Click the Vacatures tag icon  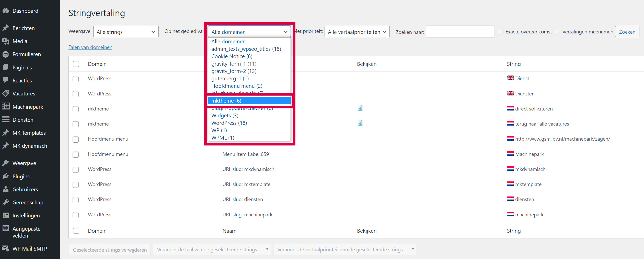(x=6, y=93)
